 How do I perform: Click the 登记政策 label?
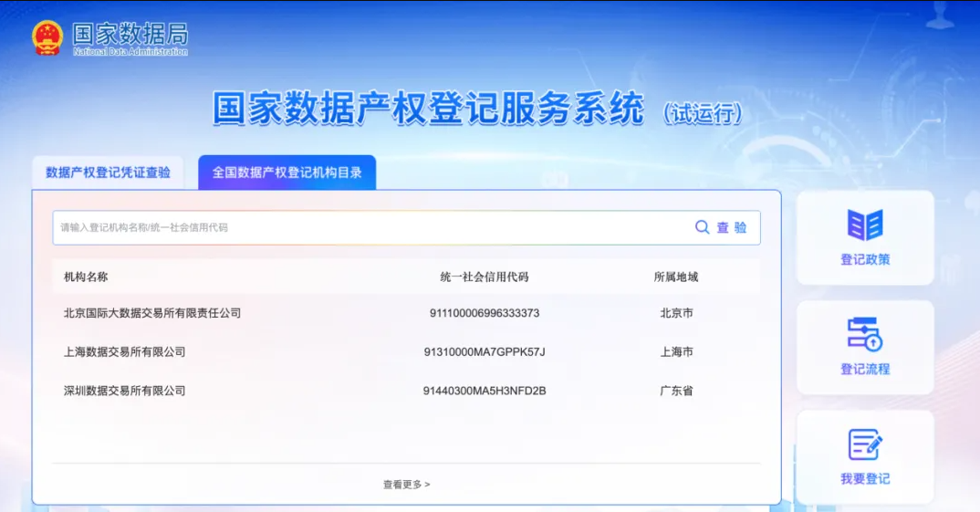[x=865, y=259]
